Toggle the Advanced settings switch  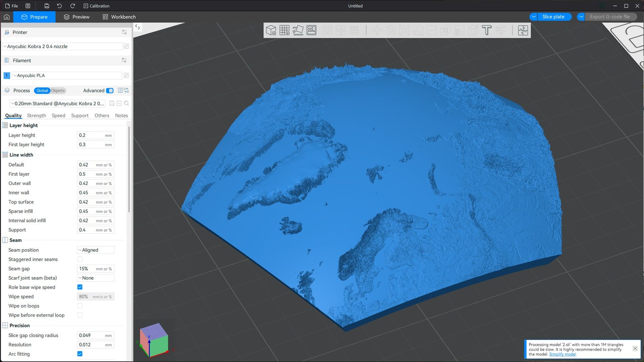tap(109, 90)
